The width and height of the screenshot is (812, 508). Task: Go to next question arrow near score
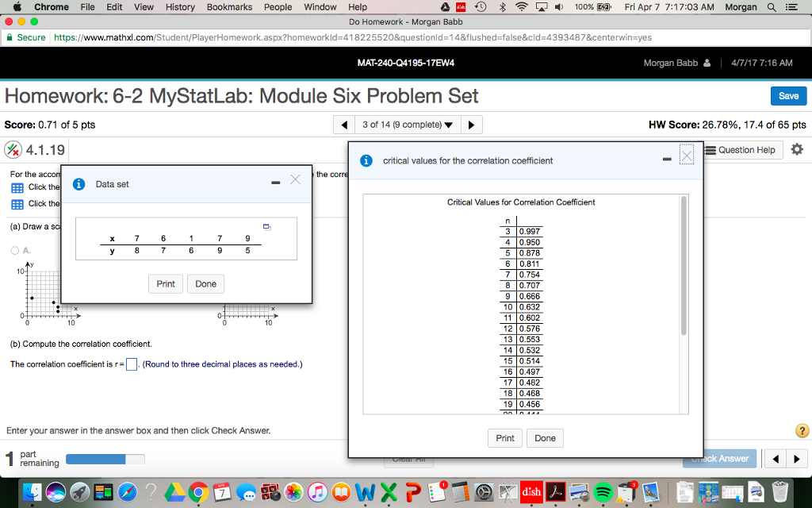point(471,125)
